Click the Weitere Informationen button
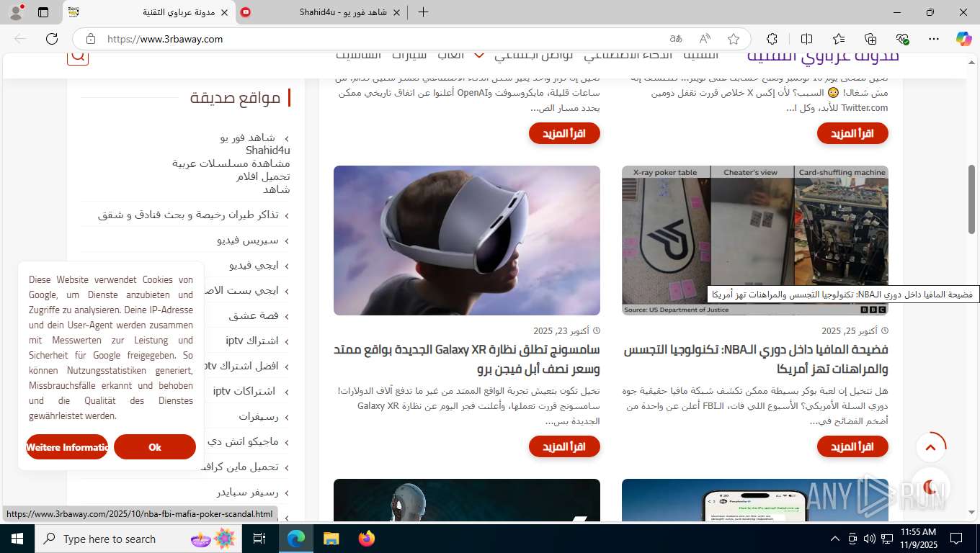This screenshot has width=980, height=553. [67, 447]
